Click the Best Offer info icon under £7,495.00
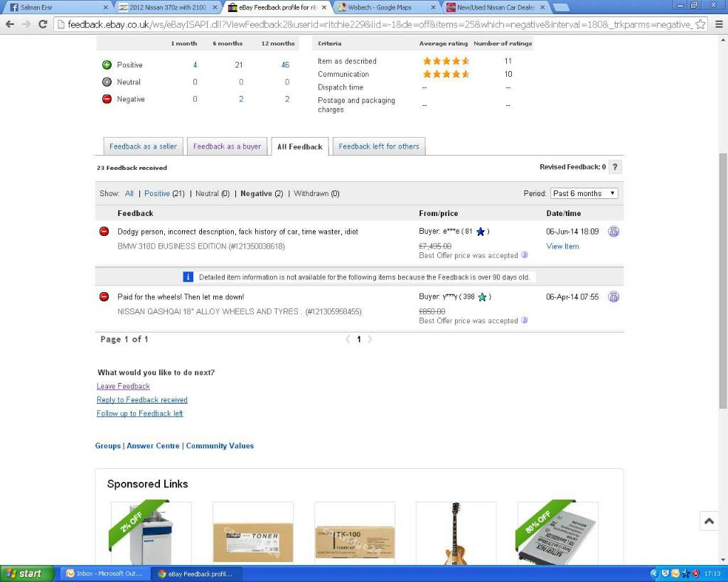Viewport: 728px width, 582px height. [x=525, y=255]
